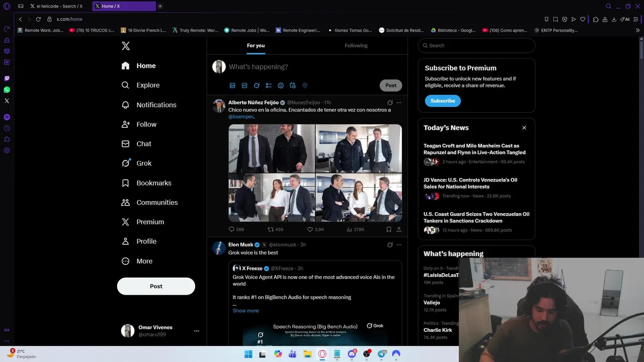Expand the More menu in the sidebar
Viewport: 644px width, 362px height.
click(x=137, y=261)
